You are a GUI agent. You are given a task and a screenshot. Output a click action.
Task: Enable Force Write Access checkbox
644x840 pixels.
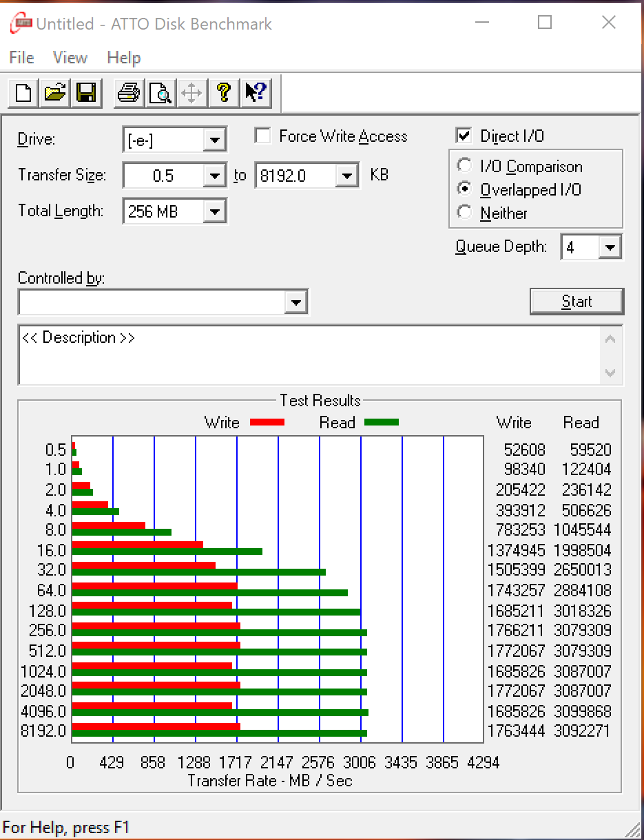click(262, 136)
